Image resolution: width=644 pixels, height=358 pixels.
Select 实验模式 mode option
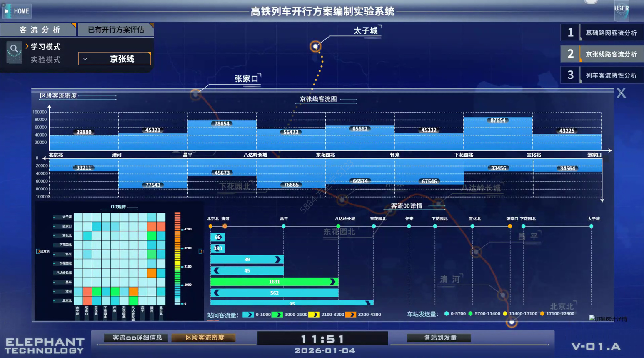click(x=45, y=60)
